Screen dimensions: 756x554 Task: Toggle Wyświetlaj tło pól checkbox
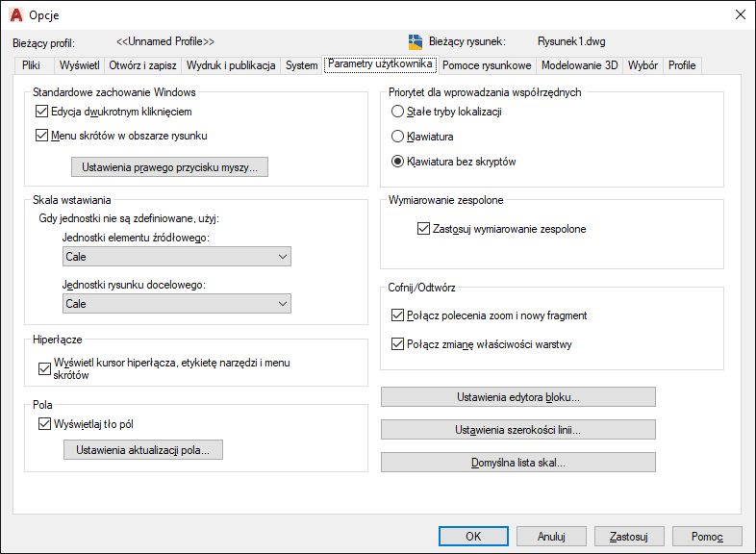(x=43, y=424)
